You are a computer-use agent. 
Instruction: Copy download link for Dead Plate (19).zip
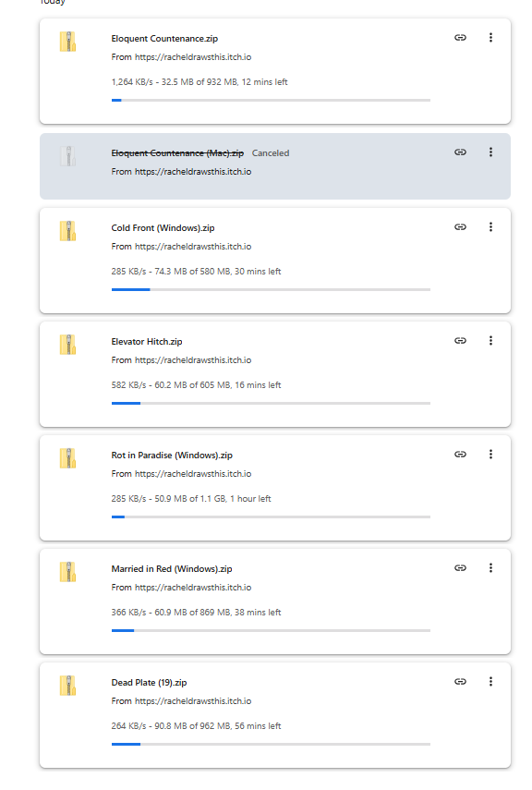[460, 682]
